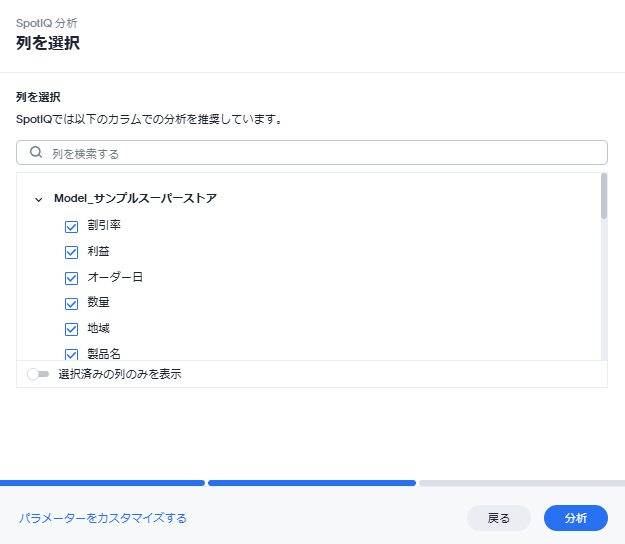This screenshot has height=544, width=625.
Task: Click the column list vertical scrollbar
Action: point(603,196)
